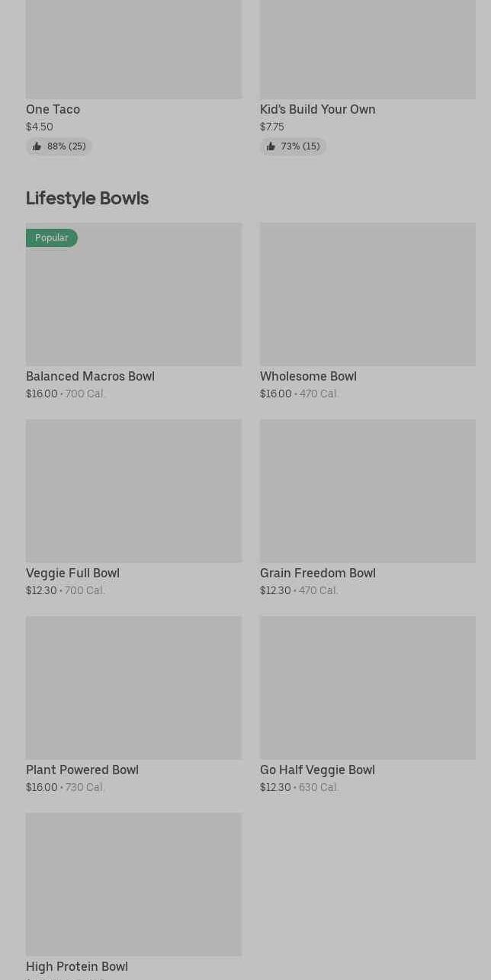Viewport: 491px width, 980px height.
Task: Open the One Taco item
Action: tap(53, 109)
